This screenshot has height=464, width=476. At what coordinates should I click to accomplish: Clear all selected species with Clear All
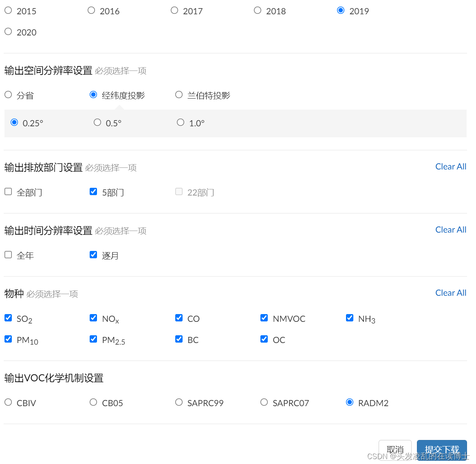(x=451, y=292)
